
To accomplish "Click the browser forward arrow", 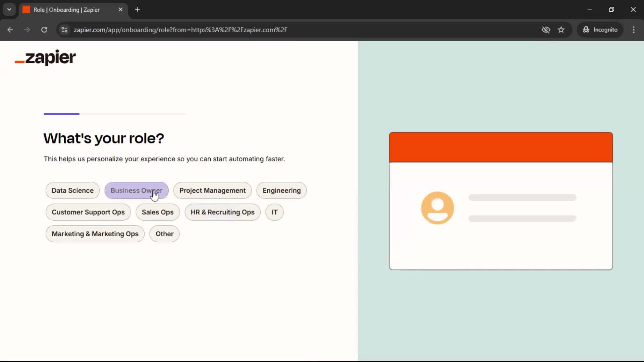I will coord(27,29).
